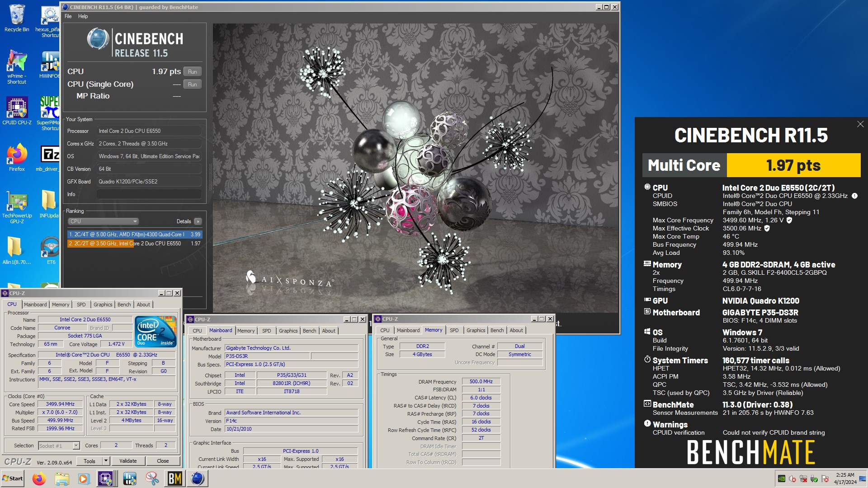Open the Ranking CPU dropdown in Cinebench

tap(103, 221)
